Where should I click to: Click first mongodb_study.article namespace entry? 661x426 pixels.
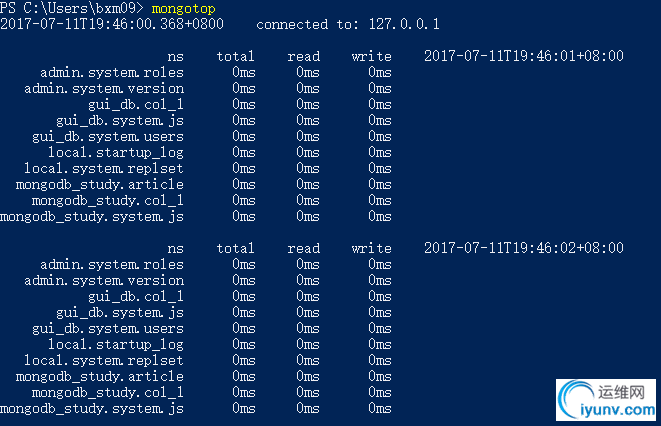(100, 185)
